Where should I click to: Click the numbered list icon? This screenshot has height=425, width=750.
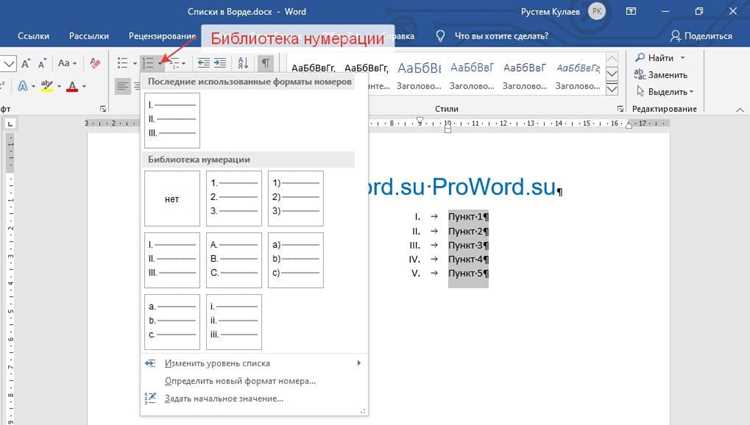[149, 63]
